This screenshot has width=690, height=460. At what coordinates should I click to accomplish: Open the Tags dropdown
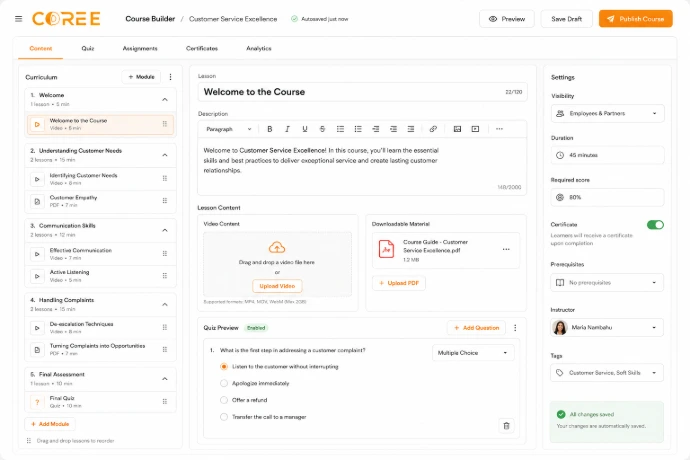pos(607,373)
